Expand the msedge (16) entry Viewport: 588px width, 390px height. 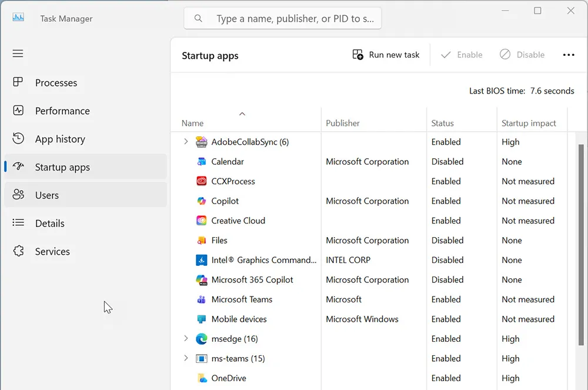(x=186, y=339)
